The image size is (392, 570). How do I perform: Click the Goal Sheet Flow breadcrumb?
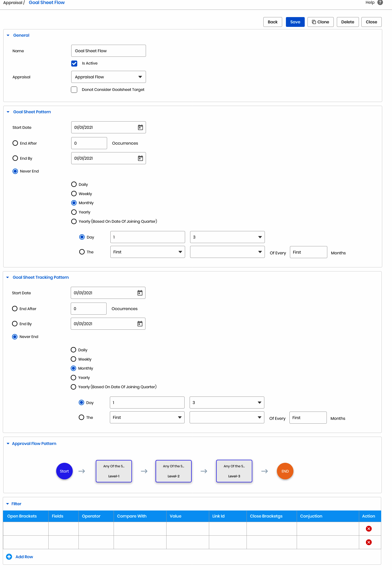tap(47, 3)
